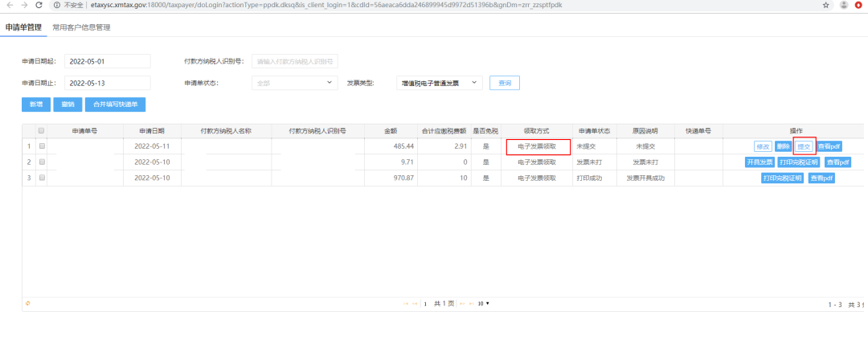Go to the previous page of the grid

415,303
